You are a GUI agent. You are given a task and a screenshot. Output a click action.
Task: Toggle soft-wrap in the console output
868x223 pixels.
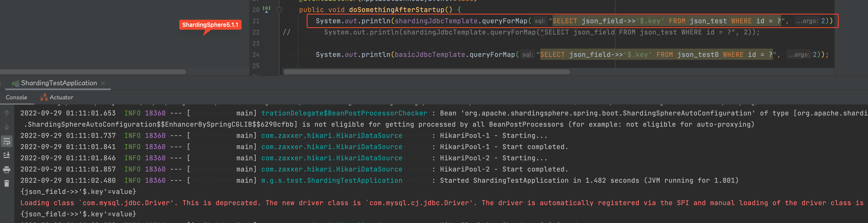click(7, 141)
